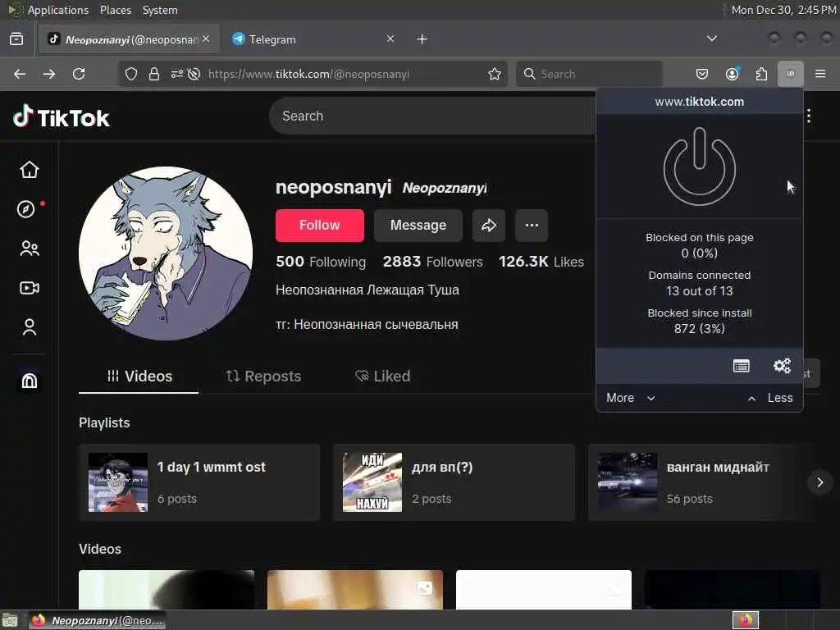Open site permissions icon in address bar
840x630 pixels.
[x=177, y=74]
